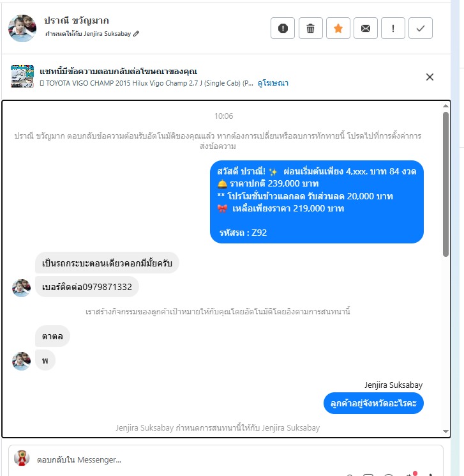Click customer avatar beside phone number message
The image size is (464, 476).
(x=21, y=288)
